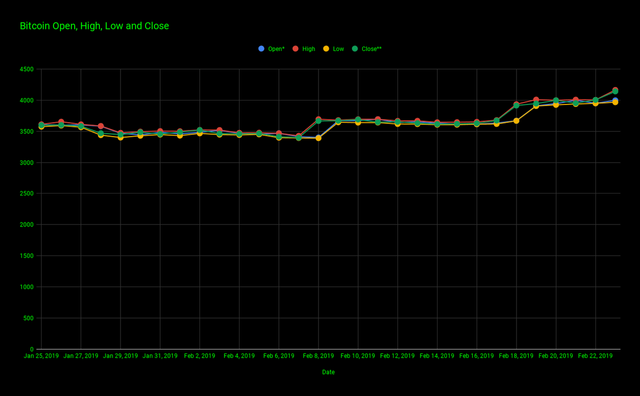
Task: Click the yellow Low data point at Jan 29
Action: (x=120, y=138)
